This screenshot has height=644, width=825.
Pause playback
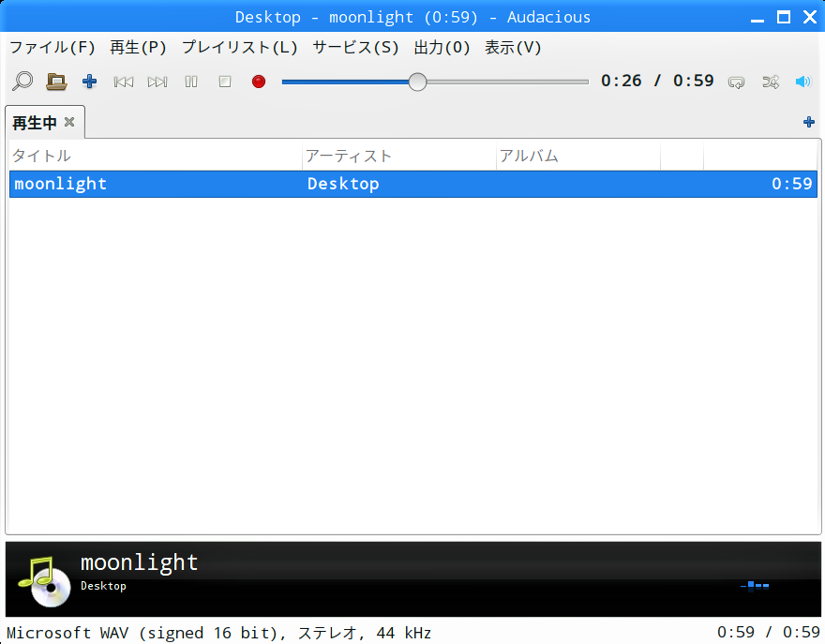click(191, 82)
